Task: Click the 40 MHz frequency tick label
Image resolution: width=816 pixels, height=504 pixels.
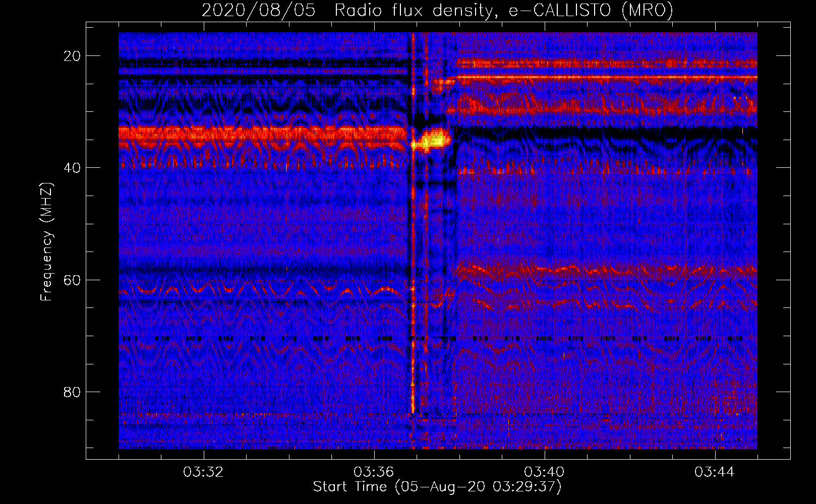Action: (x=72, y=168)
